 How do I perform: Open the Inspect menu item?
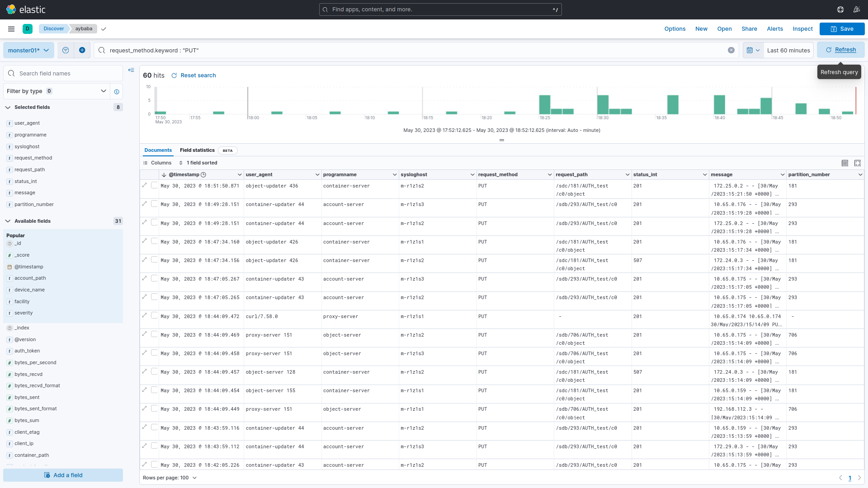click(802, 29)
